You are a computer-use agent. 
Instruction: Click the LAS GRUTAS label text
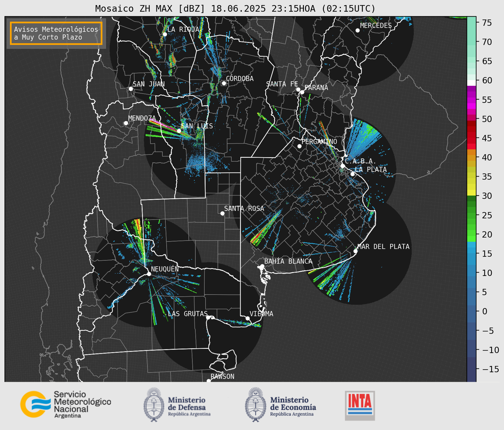pyautogui.click(x=188, y=314)
